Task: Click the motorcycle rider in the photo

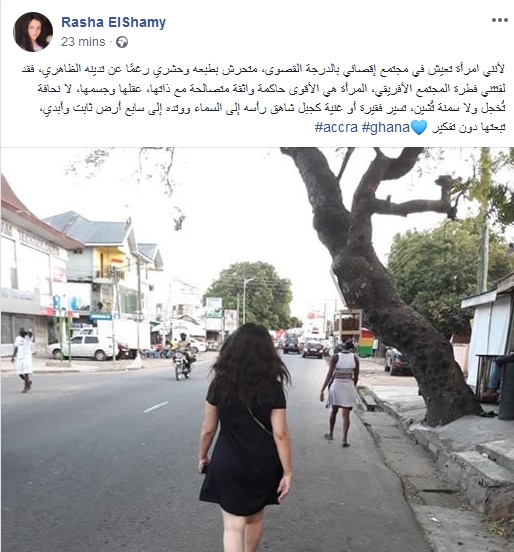Action: coord(183,356)
